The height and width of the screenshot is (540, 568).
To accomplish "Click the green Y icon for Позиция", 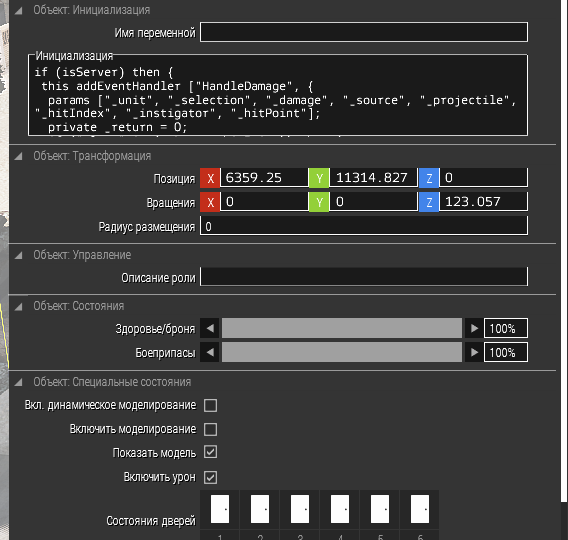I will point(319,178).
